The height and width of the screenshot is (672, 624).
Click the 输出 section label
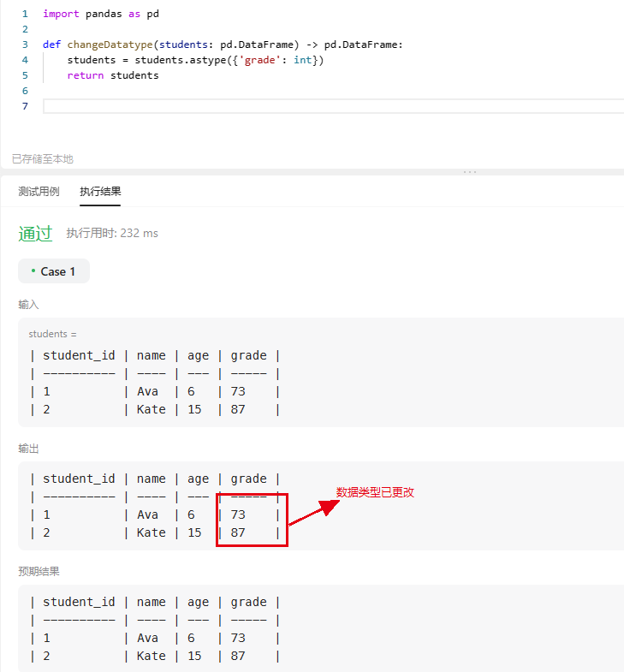28,449
